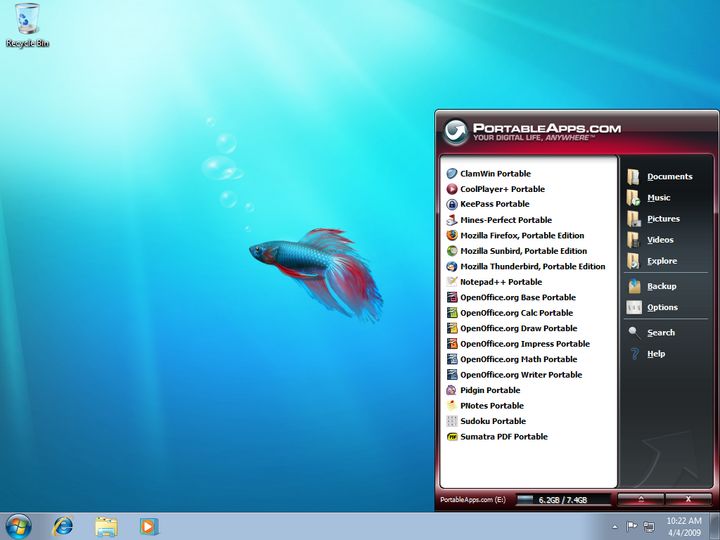This screenshot has height=540, width=720.
Task: Open the Recycle Bin on the desktop
Action: (x=28, y=25)
